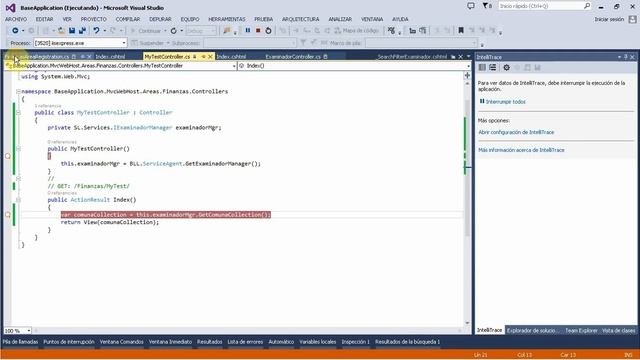Click the Iniciar sesión link
Image resolution: width=640 pixels, height=360 pixels.
tap(609, 19)
